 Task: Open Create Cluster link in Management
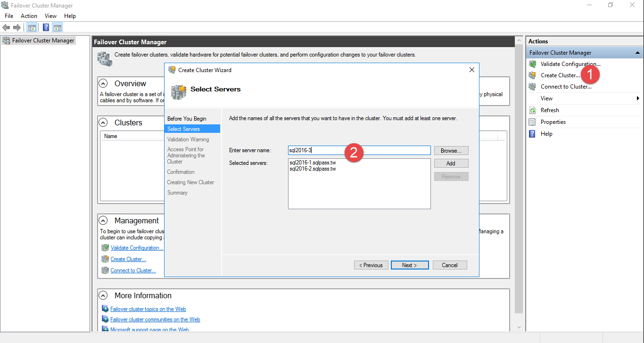pyautogui.click(x=128, y=259)
